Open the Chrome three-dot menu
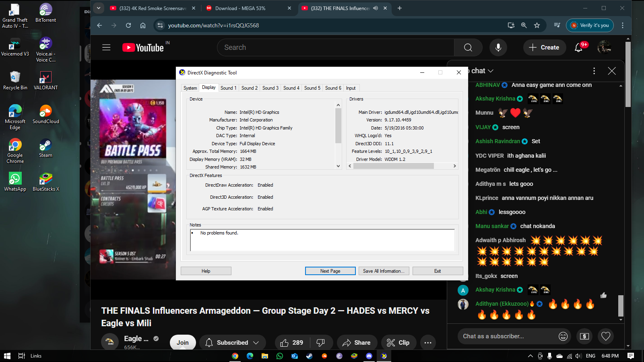This screenshot has width=644, height=362. 623,25
